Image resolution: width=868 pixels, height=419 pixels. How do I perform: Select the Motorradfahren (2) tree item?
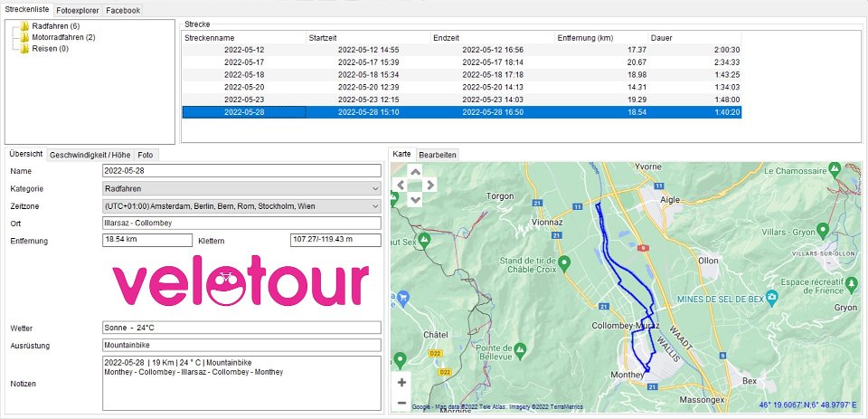pyautogui.click(x=63, y=38)
